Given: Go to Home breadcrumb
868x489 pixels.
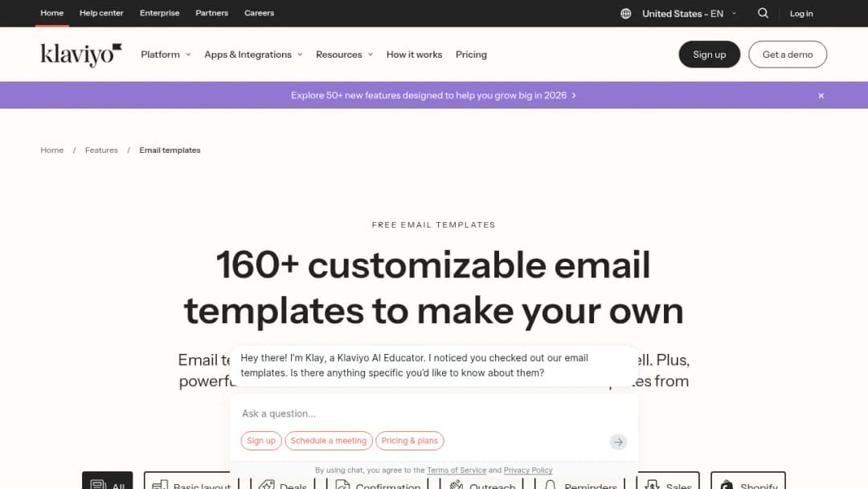Looking at the screenshot, I should point(52,150).
